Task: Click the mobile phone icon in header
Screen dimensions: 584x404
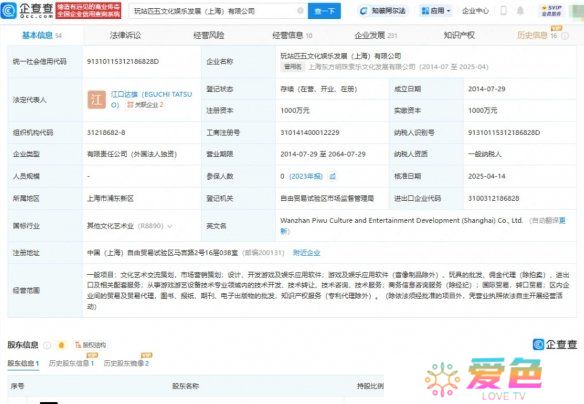Action: 503,11
